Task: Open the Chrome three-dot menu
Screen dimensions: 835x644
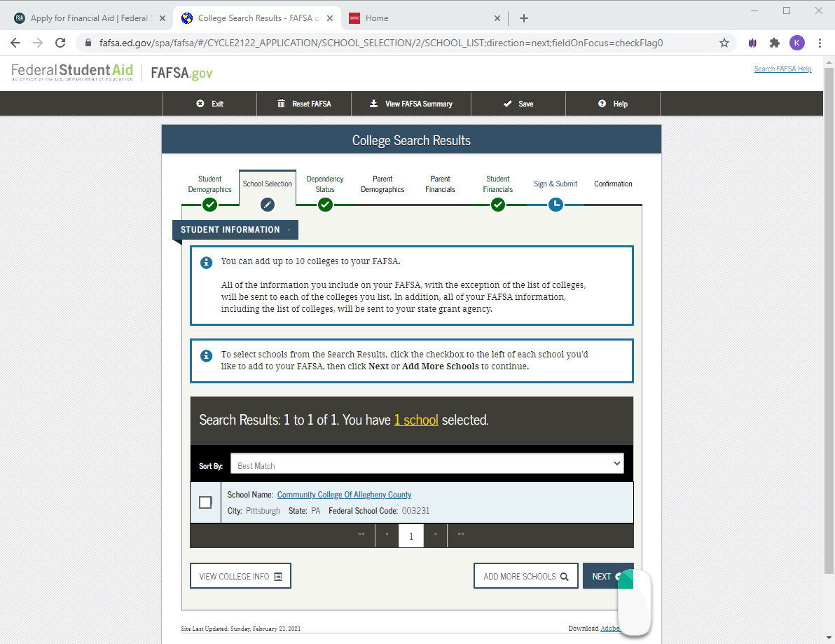Action: (820, 43)
